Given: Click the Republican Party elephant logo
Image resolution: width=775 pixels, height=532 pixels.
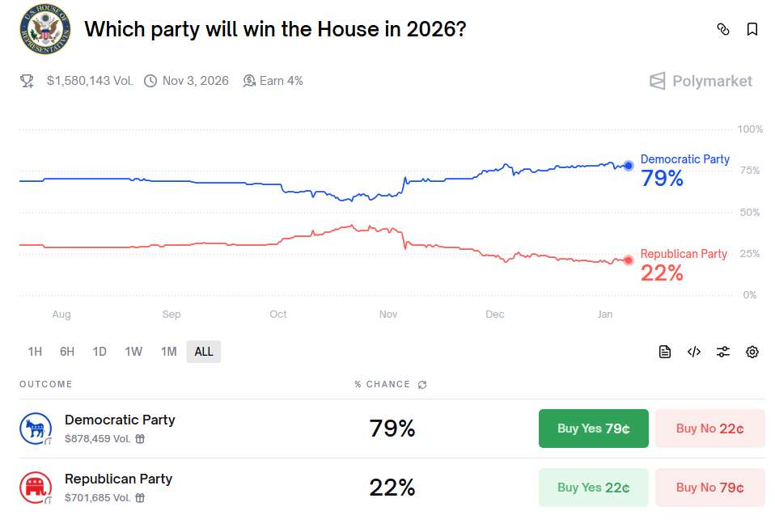Looking at the screenshot, I should [x=36, y=488].
